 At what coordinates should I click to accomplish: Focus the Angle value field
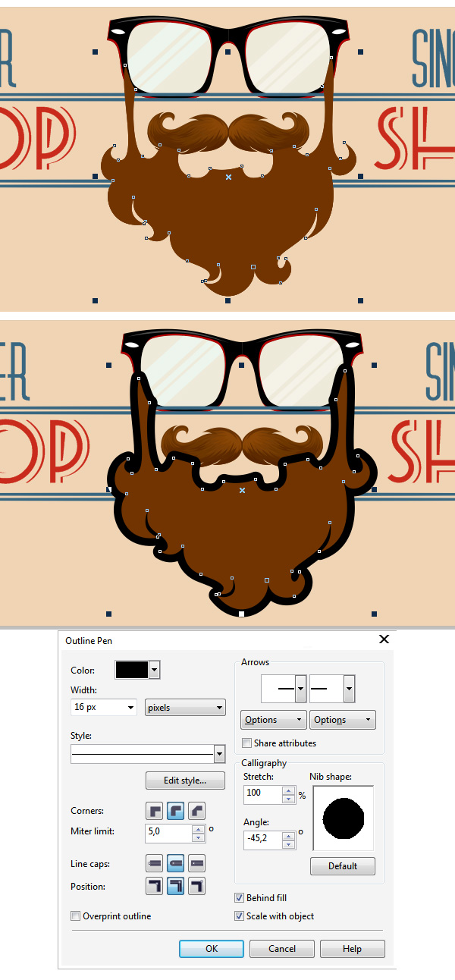pyautogui.click(x=262, y=840)
